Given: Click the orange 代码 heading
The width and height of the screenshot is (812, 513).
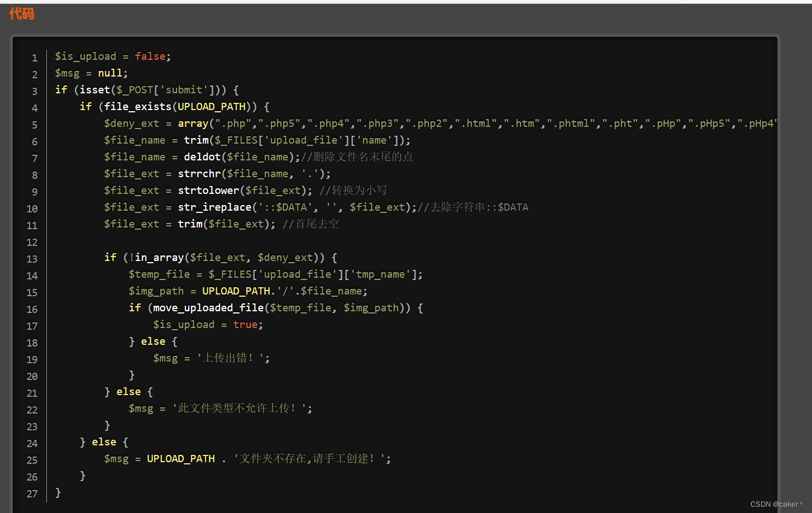Looking at the screenshot, I should pos(22,13).
